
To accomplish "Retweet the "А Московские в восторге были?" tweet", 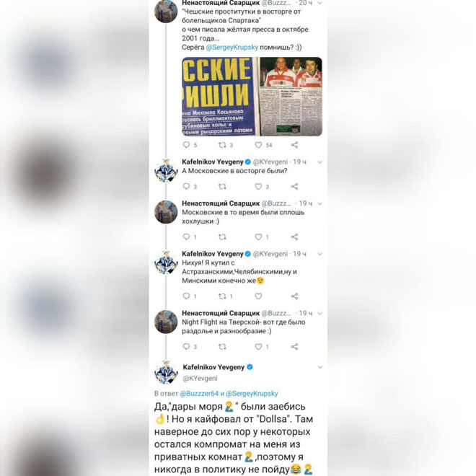I will tap(223, 186).
